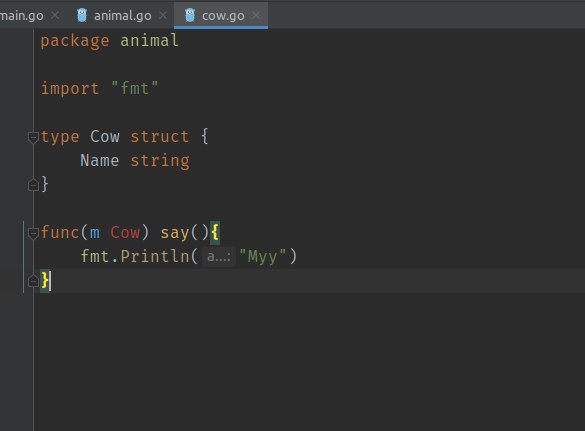Click the 'a...:' parameter hint in Println
Viewport: 585px width, 431px height.
pyautogui.click(x=219, y=257)
